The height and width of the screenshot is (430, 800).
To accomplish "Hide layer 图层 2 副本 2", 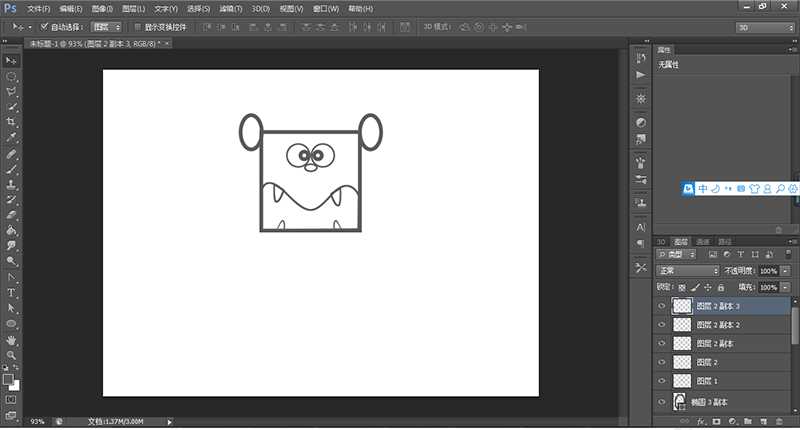I will click(x=661, y=325).
